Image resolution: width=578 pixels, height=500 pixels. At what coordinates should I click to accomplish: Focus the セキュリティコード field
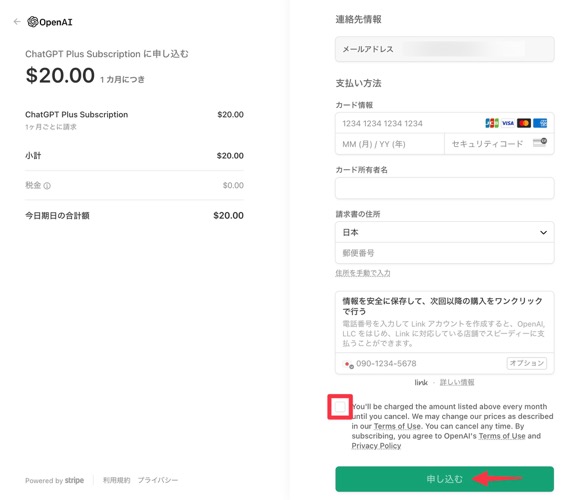(x=499, y=144)
